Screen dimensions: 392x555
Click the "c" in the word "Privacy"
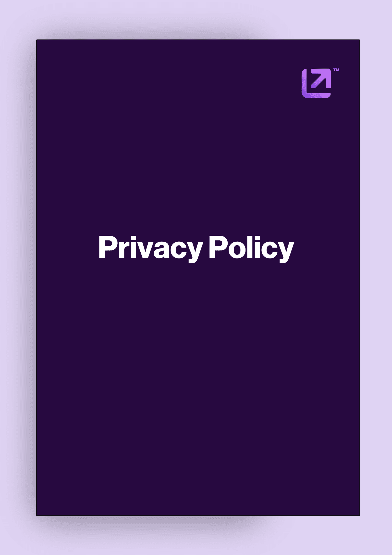pyautogui.click(x=179, y=250)
